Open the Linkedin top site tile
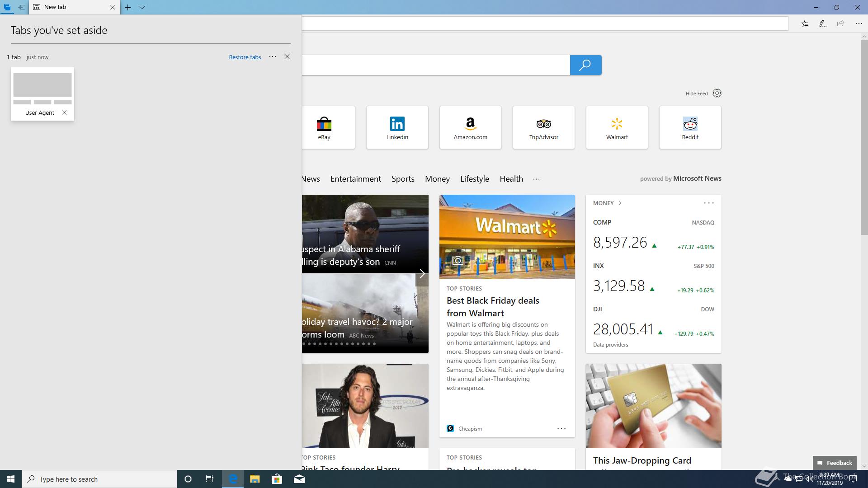Screen dimensions: 868x488 [397, 127]
